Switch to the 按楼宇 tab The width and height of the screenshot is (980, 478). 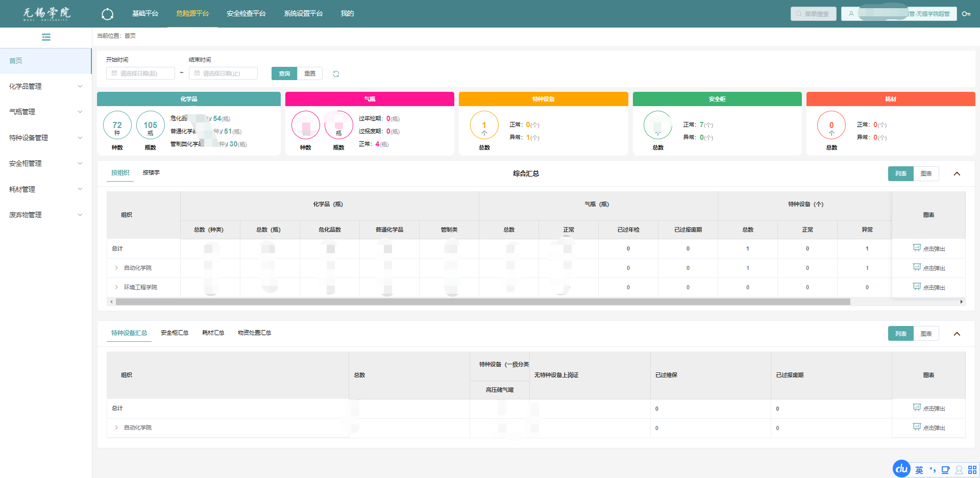pyautogui.click(x=151, y=173)
